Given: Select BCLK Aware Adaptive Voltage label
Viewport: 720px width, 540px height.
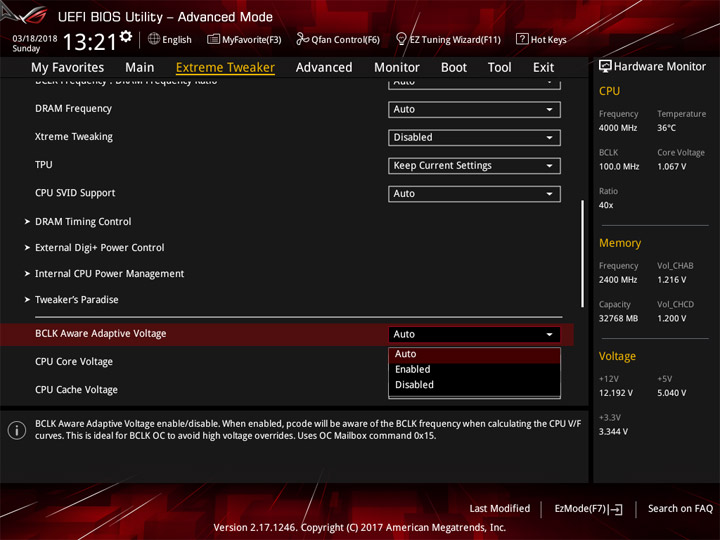Looking at the screenshot, I should tap(101, 334).
